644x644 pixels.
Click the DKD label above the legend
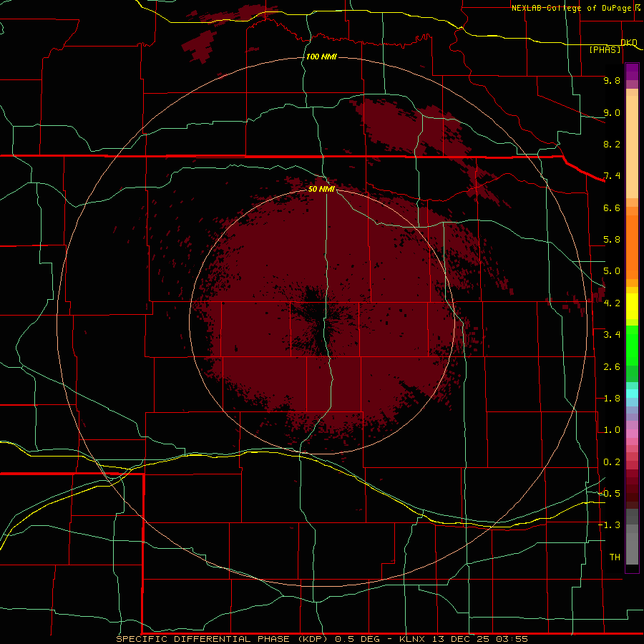pyautogui.click(x=629, y=42)
